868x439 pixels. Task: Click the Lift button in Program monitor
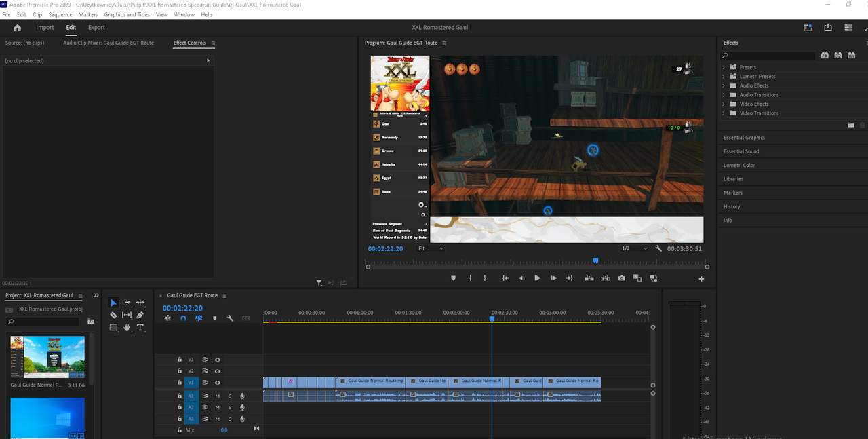589,278
